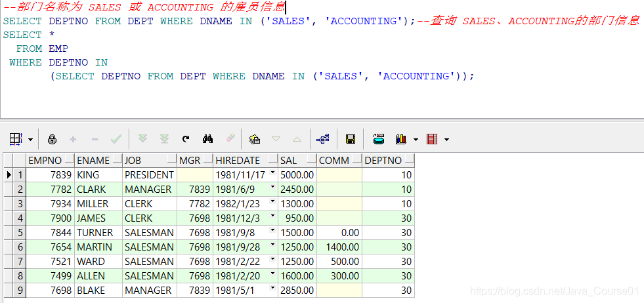Viewport: 644px width, 303px height.
Task: Click the red comment on first line
Action: pos(144,7)
